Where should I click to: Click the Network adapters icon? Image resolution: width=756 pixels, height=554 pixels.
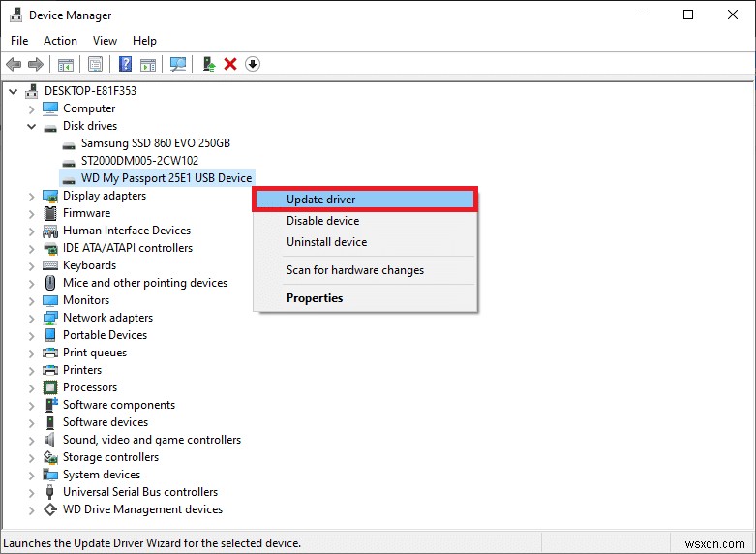50,318
